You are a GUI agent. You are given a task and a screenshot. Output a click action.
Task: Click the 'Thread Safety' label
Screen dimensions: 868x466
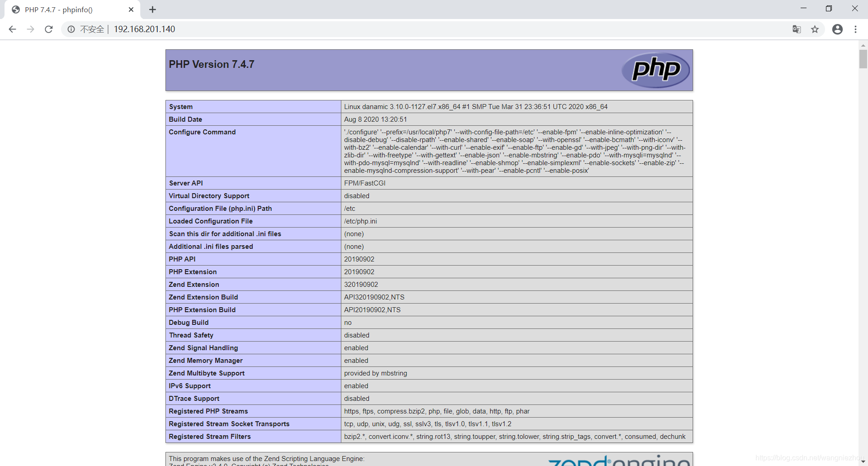(x=191, y=335)
